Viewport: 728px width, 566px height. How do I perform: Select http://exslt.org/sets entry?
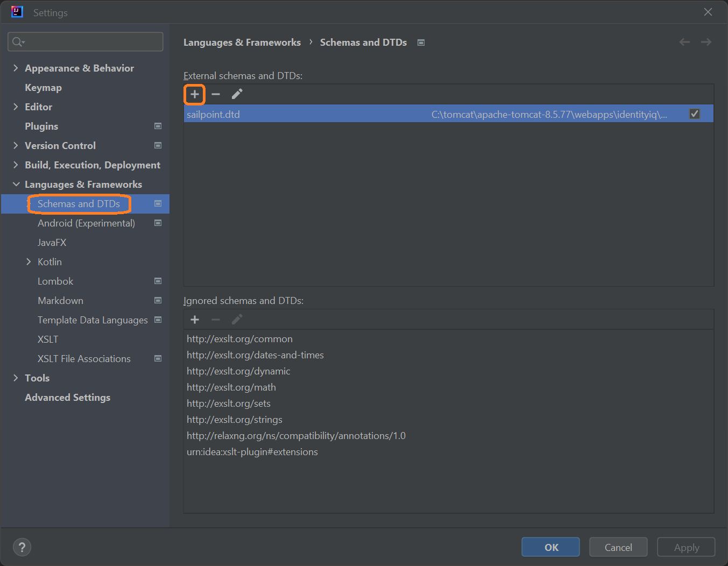[x=229, y=404]
